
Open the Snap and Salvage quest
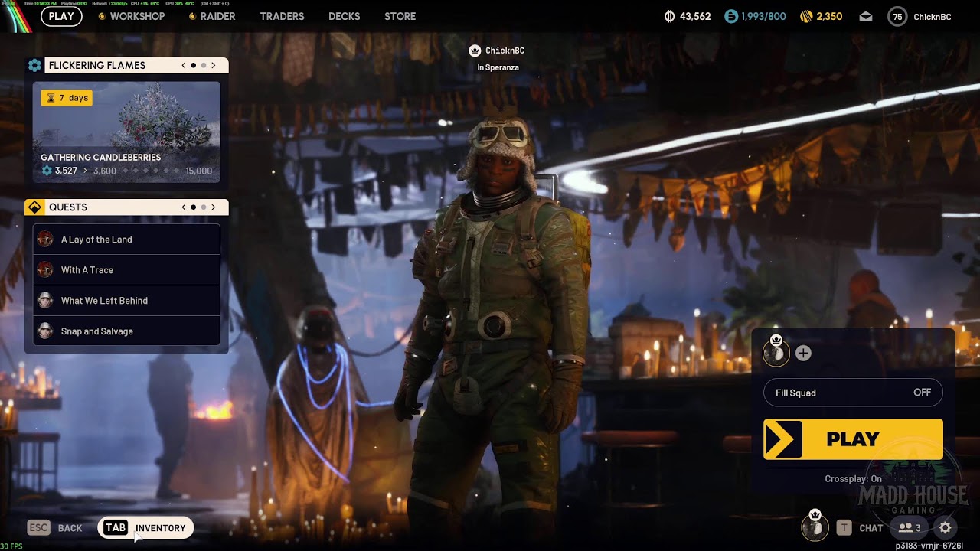[126, 331]
